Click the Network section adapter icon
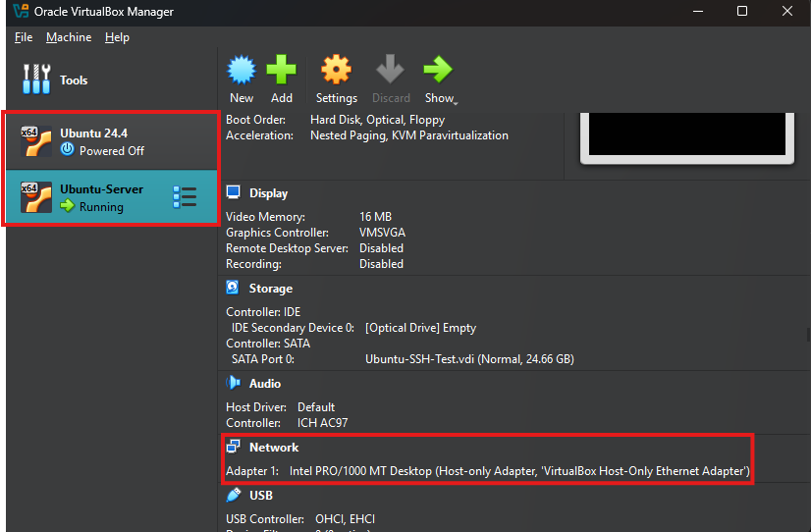This screenshot has height=532, width=811. pos(233,448)
